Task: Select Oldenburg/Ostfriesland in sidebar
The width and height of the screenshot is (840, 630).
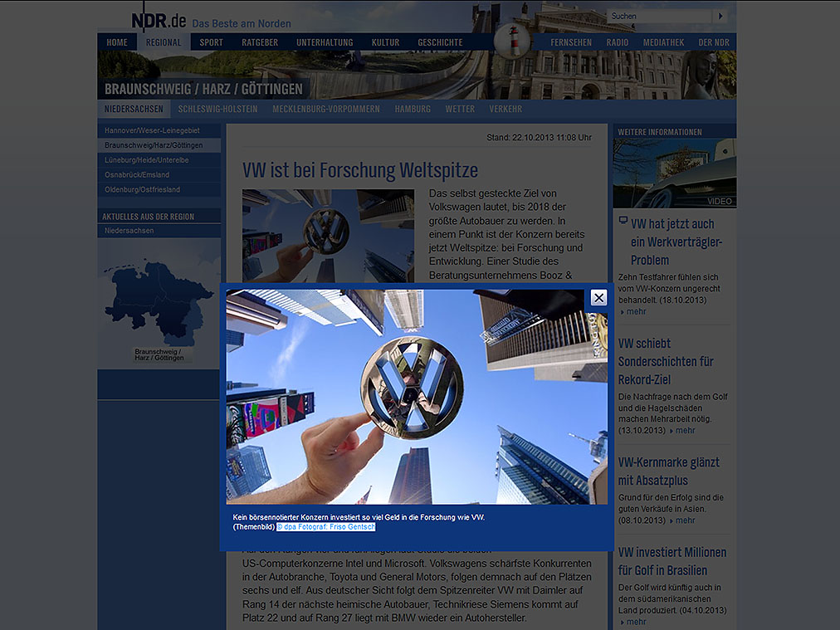Action: pos(159,189)
